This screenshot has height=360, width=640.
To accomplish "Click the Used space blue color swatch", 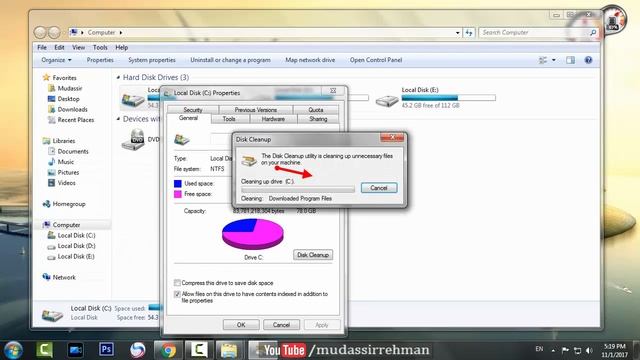I will pyautogui.click(x=178, y=184).
